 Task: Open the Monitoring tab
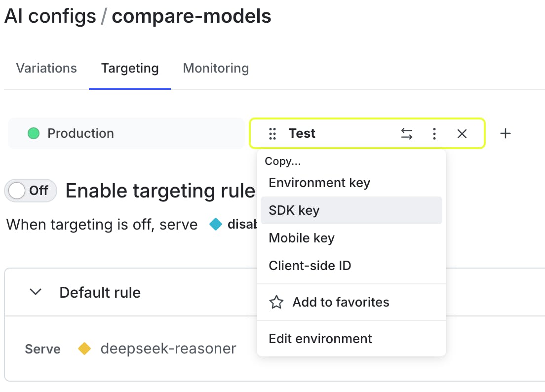click(x=216, y=68)
